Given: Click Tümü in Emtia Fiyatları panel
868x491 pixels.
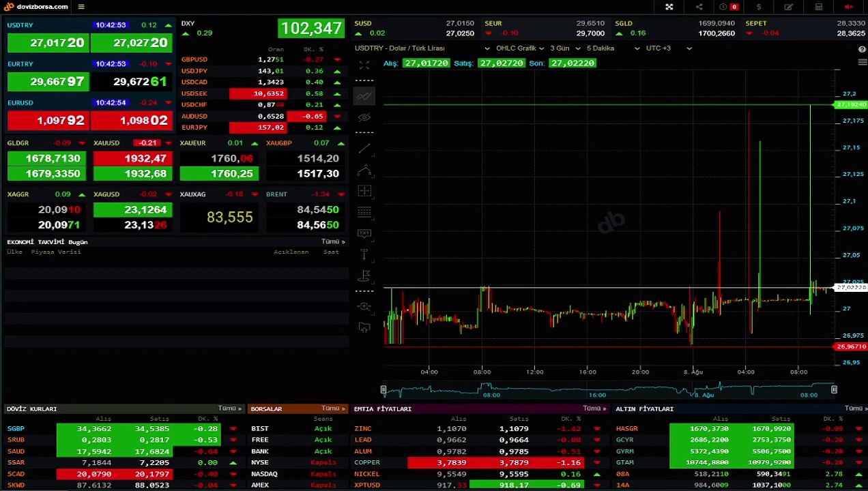Looking at the screenshot, I should coord(595,408).
